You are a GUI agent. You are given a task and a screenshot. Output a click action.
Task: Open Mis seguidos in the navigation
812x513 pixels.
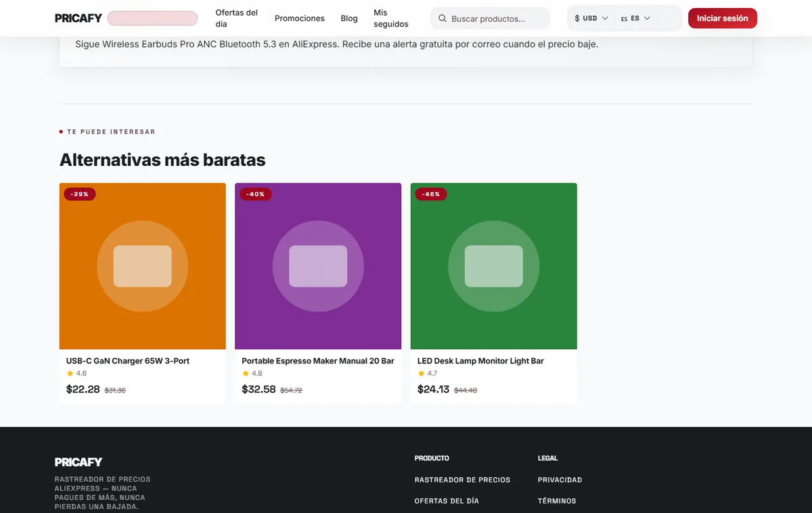[x=391, y=18]
